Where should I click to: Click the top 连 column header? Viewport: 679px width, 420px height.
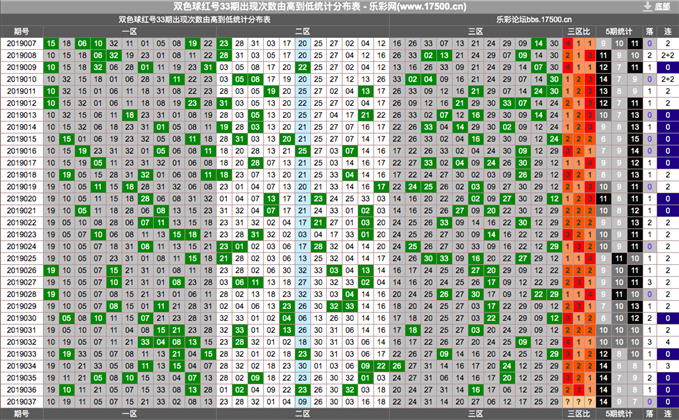click(668, 31)
